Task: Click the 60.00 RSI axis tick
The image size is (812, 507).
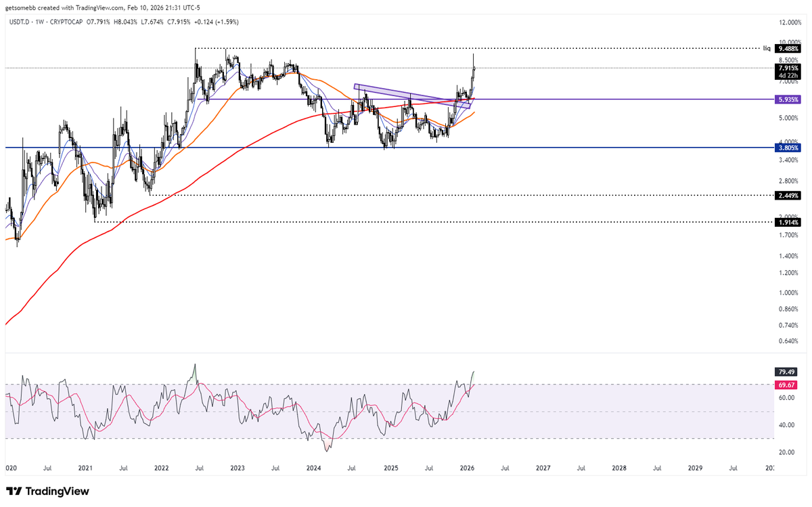Action: [787, 398]
